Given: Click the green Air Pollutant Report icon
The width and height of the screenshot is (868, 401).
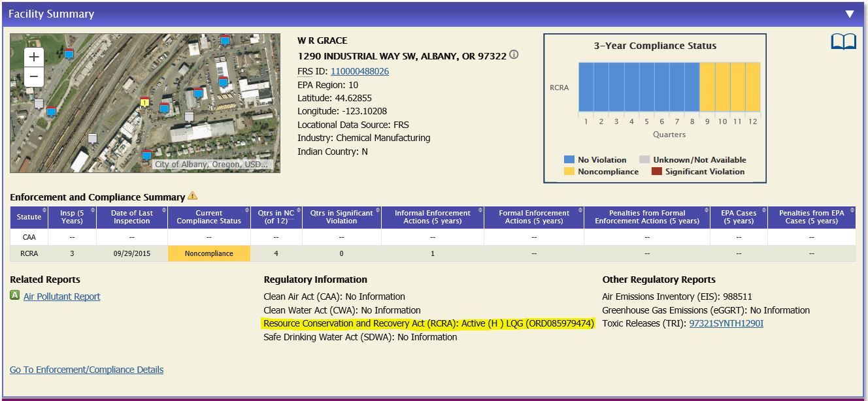Looking at the screenshot, I should [x=15, y=295].
